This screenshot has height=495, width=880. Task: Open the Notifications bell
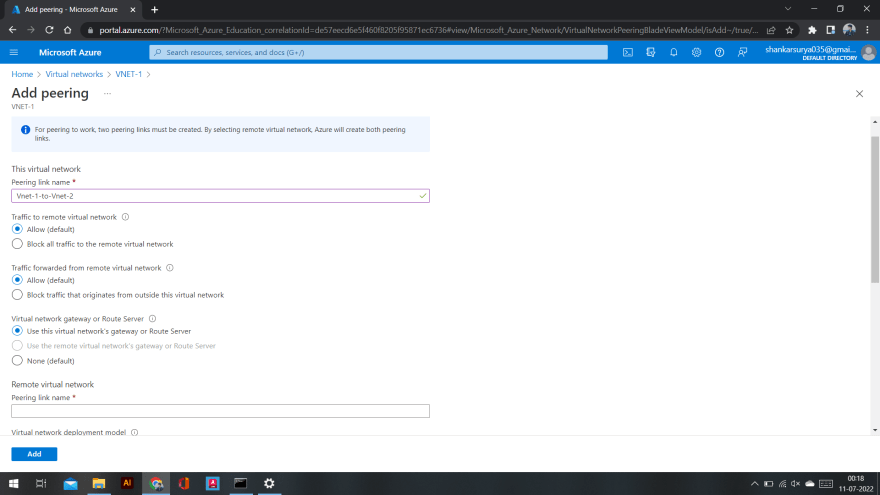673,52
